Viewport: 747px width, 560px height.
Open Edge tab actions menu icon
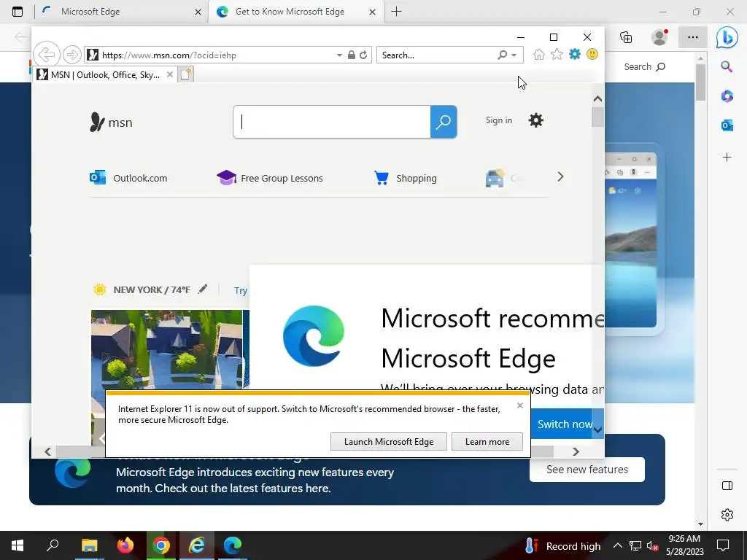coord(18,12)
